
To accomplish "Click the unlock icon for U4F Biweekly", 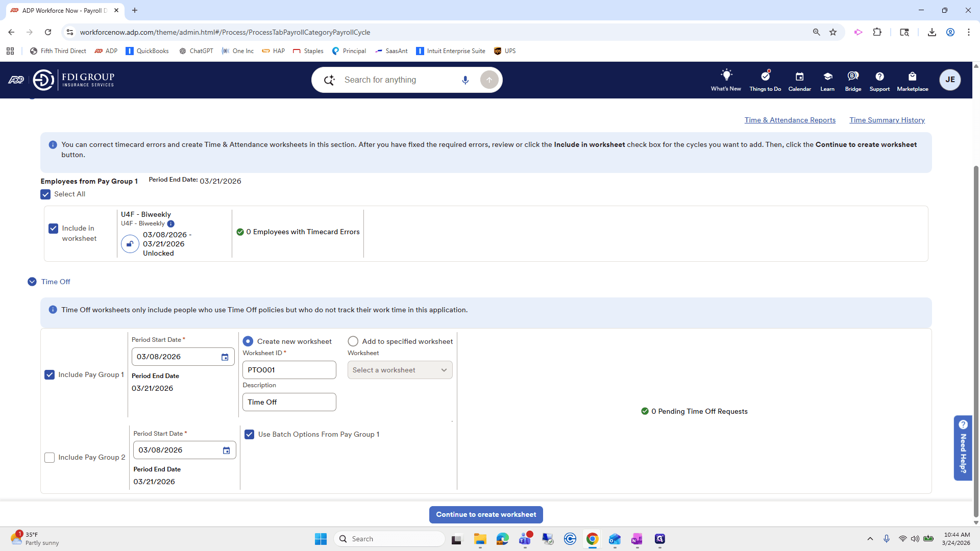I will click(130, 244).
